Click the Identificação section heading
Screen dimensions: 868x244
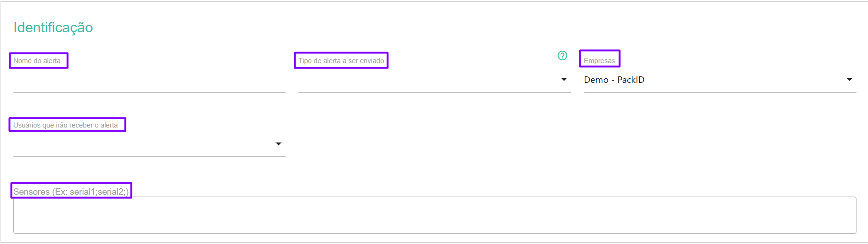click(53, 28)
